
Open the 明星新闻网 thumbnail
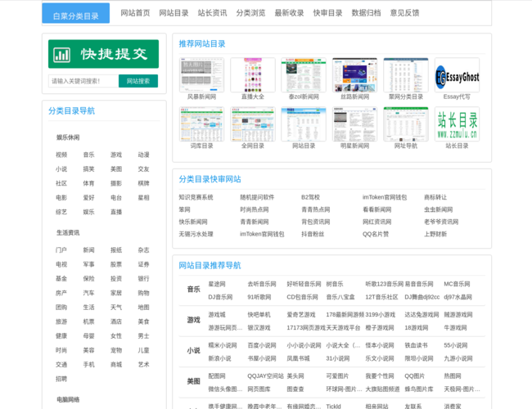click(x=355, y=124)
